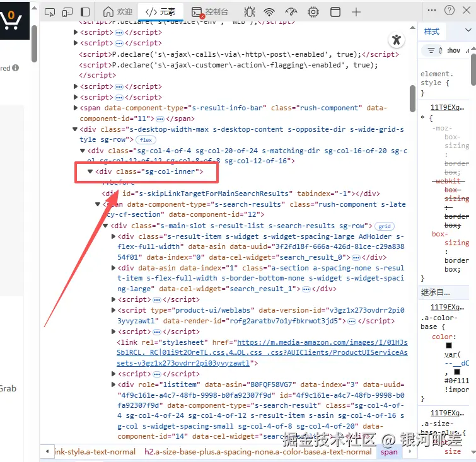476x462 pixels.
Task: Collapse the s-desktop-width-max div node
Action: click(x=75, y=129)
